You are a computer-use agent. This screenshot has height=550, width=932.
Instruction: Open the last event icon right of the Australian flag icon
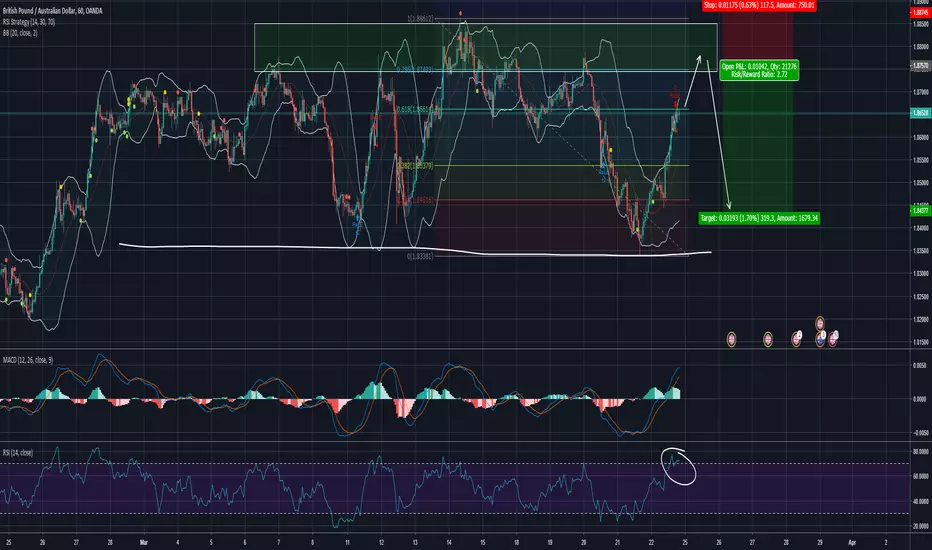833,338
